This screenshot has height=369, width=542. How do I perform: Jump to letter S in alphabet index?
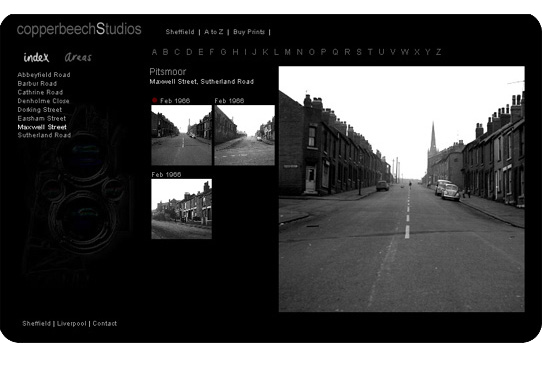[x=359, y=52]
